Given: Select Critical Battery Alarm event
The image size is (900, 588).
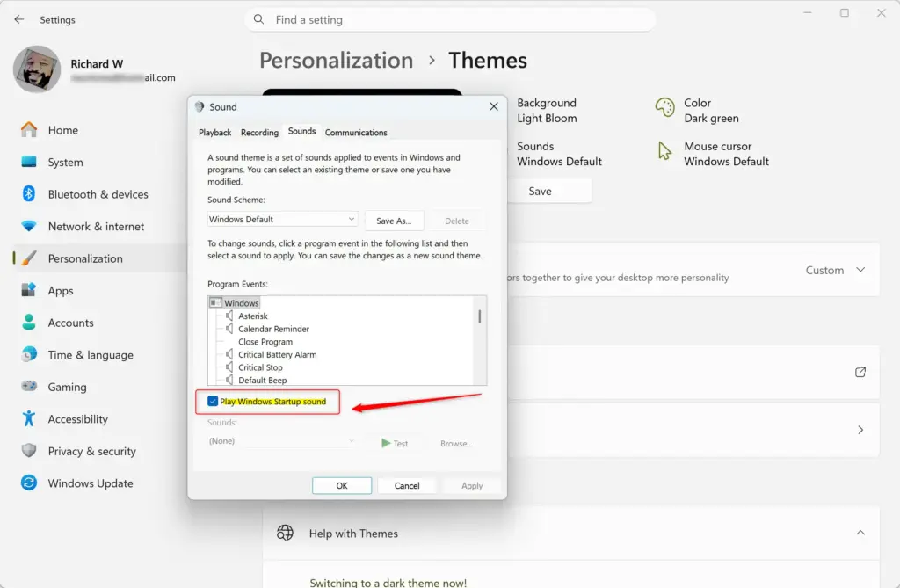Looking at the screenshot, I should pyautogui.click(x=277, y=354).
